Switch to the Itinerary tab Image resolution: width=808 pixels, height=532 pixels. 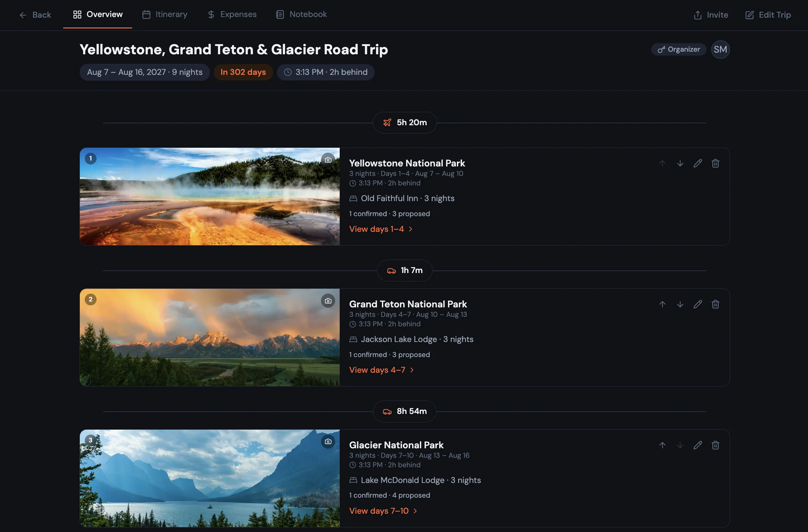click(165, 14)
